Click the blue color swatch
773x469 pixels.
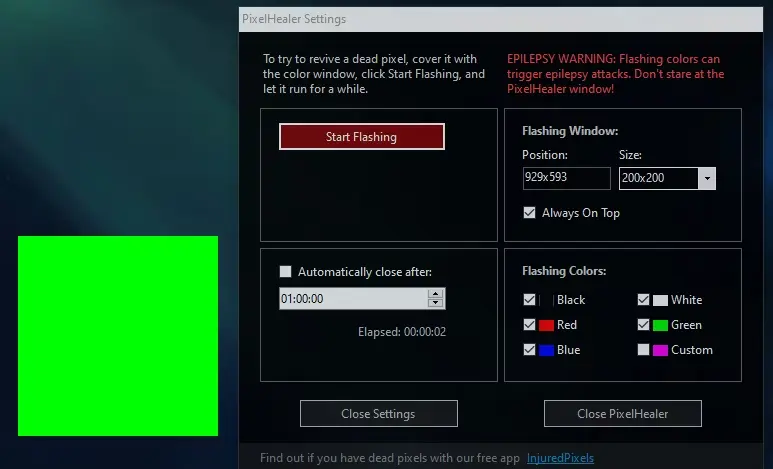point(546,350)
